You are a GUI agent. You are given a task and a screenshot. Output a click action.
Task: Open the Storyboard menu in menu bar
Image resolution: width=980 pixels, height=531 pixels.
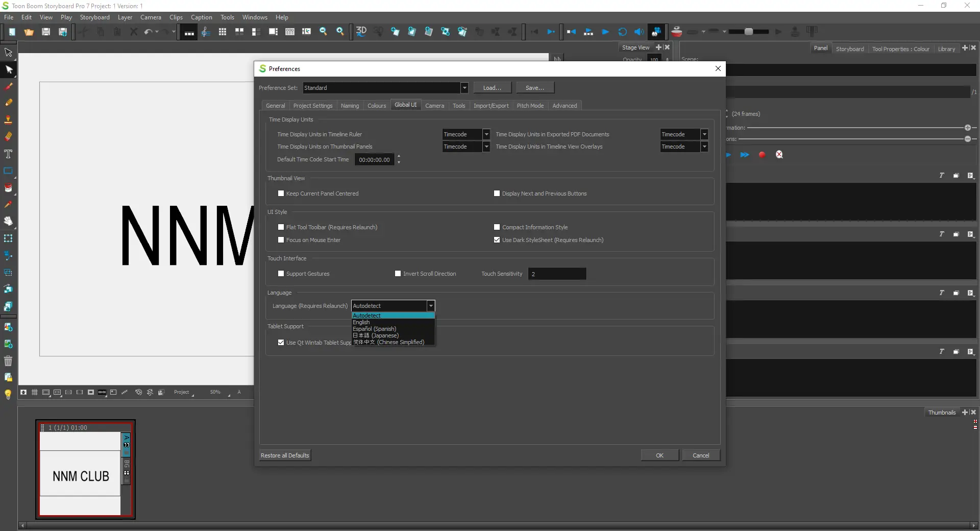(x=94, y=17)
